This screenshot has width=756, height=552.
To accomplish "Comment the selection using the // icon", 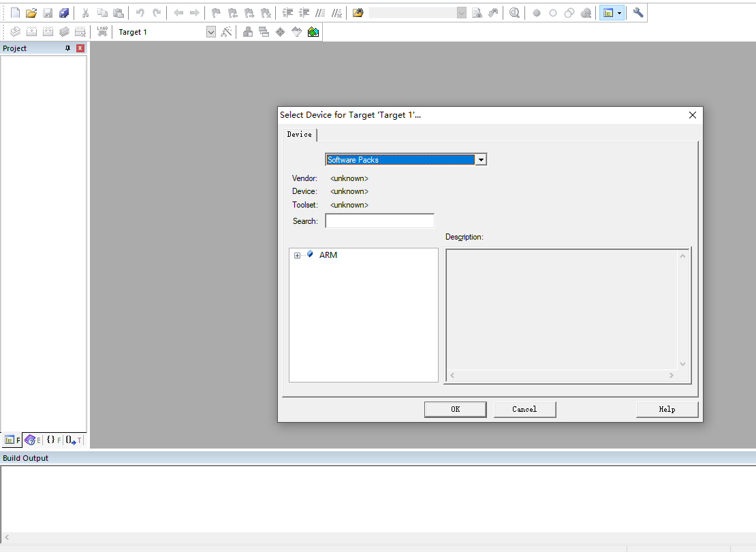I will point(320,13).
